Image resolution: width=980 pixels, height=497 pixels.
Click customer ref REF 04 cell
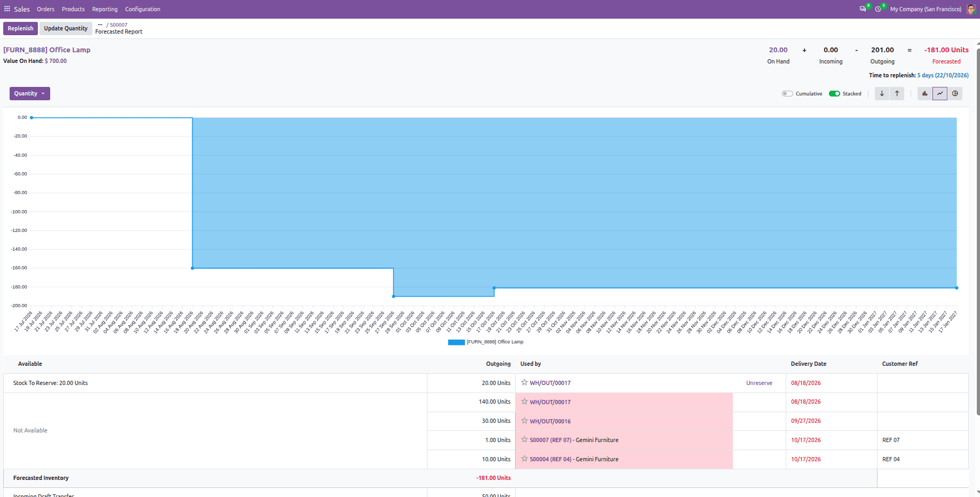(922, 459)
